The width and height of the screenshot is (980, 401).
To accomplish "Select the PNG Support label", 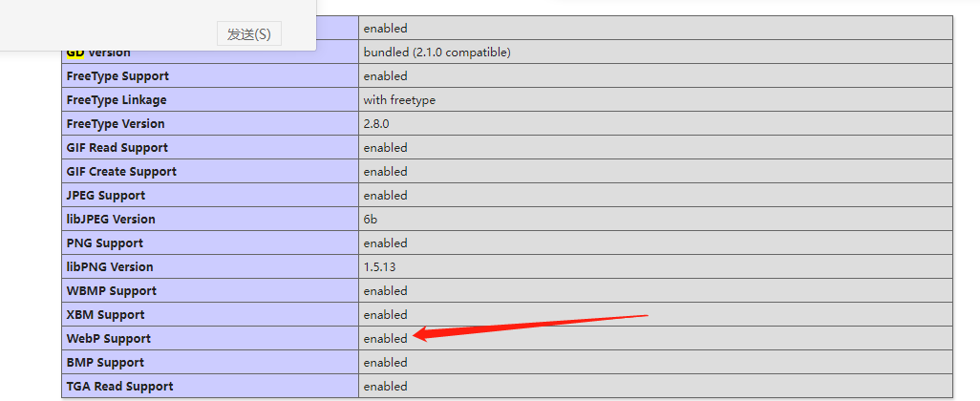I will coord(105,243).
